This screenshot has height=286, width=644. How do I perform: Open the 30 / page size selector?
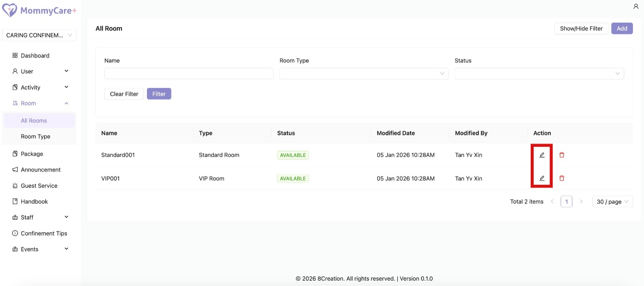[x=612, y=202]
